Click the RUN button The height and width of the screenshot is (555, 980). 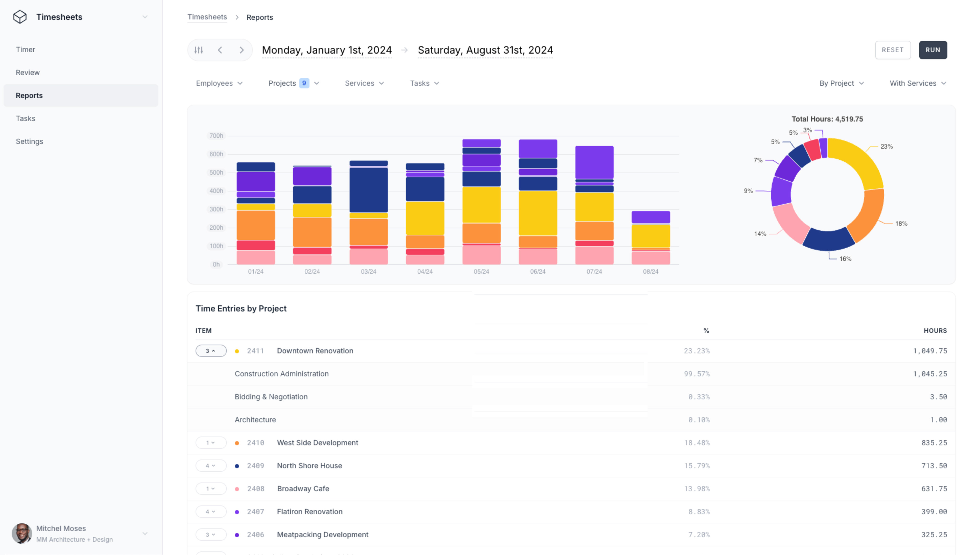pyautogui.click(x=933, y=50)
